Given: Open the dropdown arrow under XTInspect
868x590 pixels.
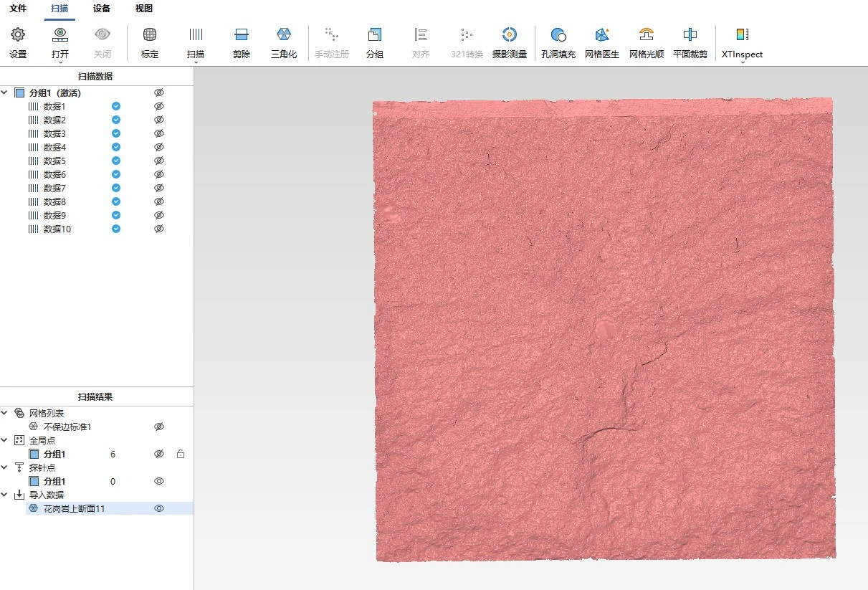Looking at the screenshot, I should click(743, 62).
